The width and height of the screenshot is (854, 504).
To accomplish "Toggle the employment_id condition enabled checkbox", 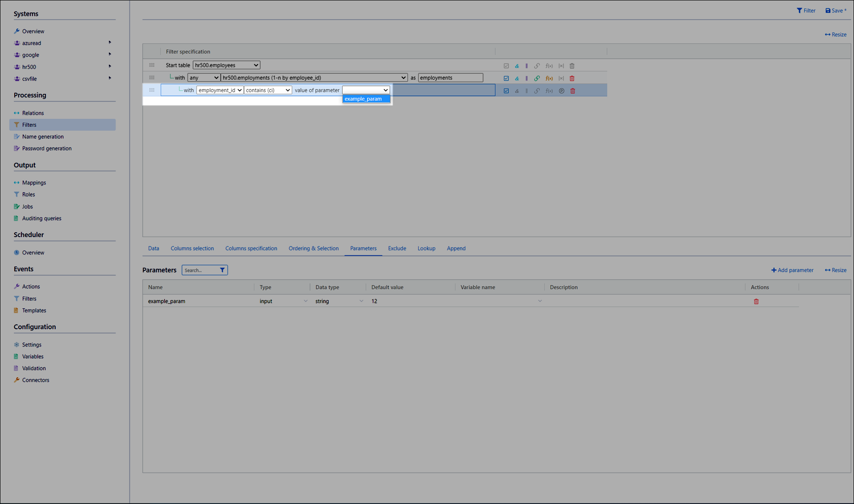I will tap(506, 91).
